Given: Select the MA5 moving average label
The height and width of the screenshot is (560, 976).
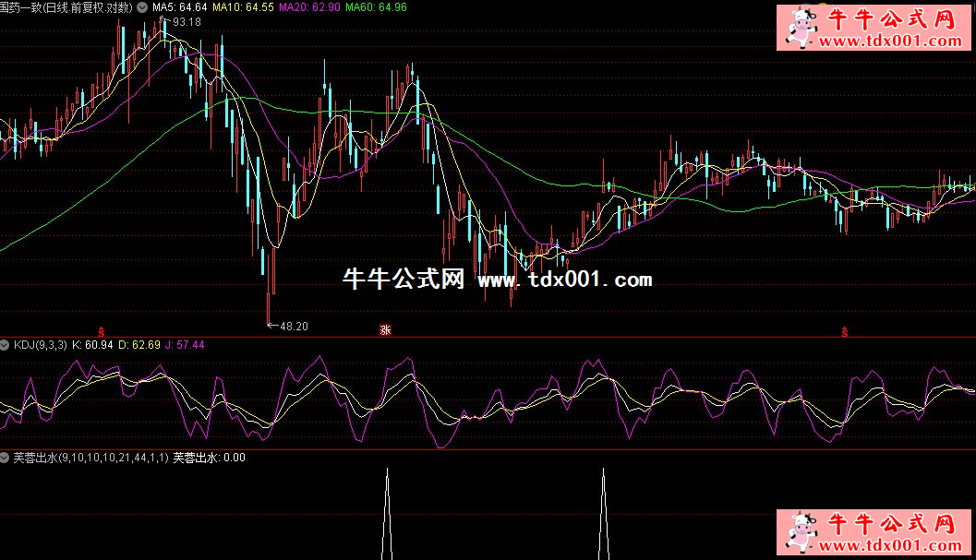Looking at the screenshot, I should pos(179,7).
